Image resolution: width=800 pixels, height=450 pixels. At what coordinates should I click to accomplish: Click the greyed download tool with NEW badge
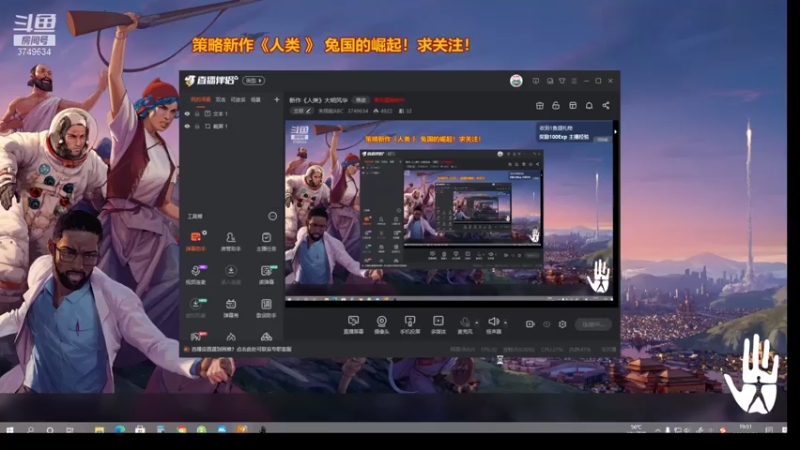tap(195, 308)
